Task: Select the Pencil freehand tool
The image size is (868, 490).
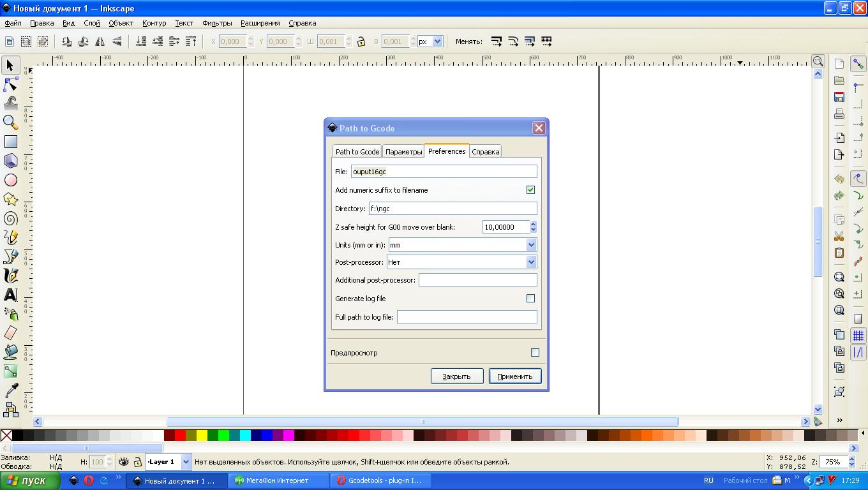Action: 11,237
